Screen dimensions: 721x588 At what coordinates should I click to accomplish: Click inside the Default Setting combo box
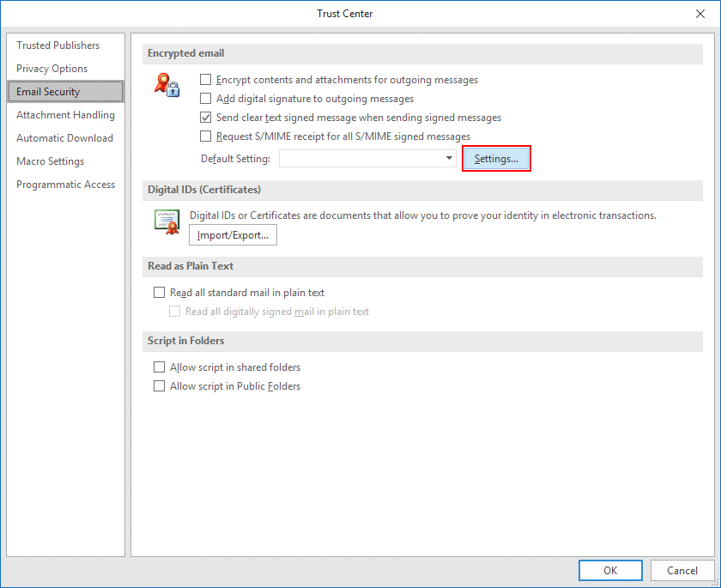360,159
